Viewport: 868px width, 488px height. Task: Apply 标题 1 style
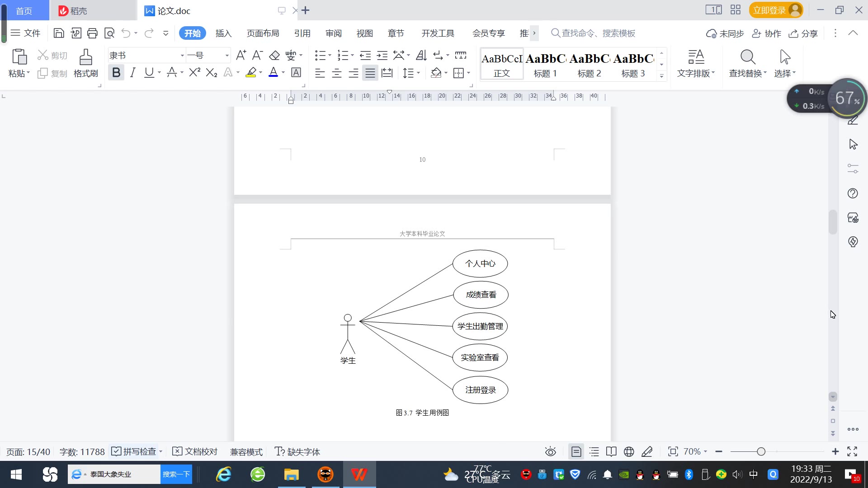tap(545, 64)
